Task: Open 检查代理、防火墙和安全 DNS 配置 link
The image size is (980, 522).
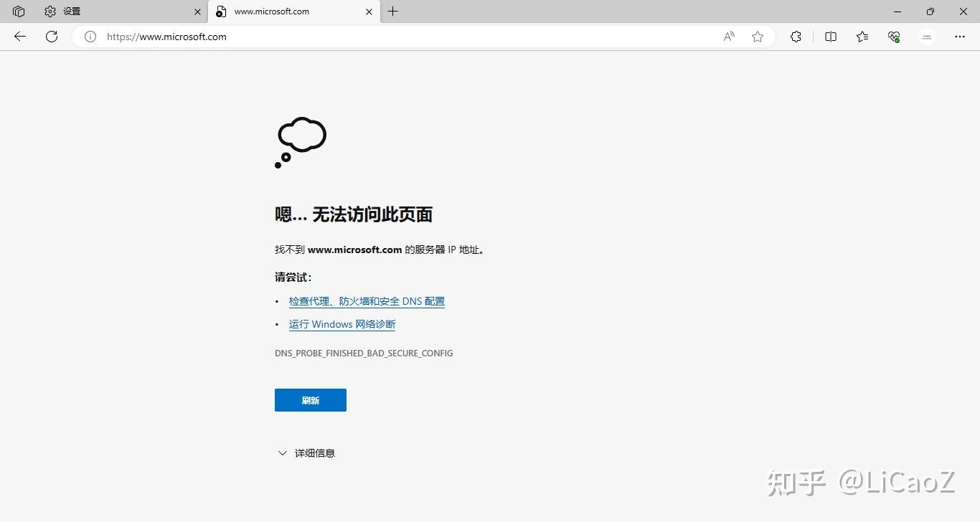Action: 367,300
